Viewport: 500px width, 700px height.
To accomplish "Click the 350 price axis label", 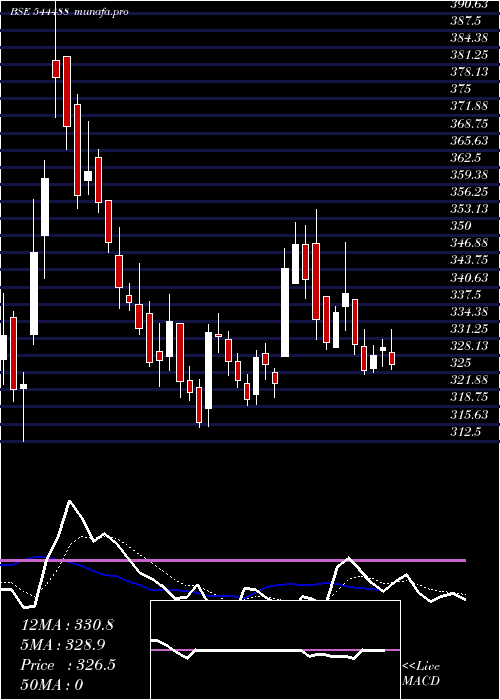I will click(x=461, y=225).
